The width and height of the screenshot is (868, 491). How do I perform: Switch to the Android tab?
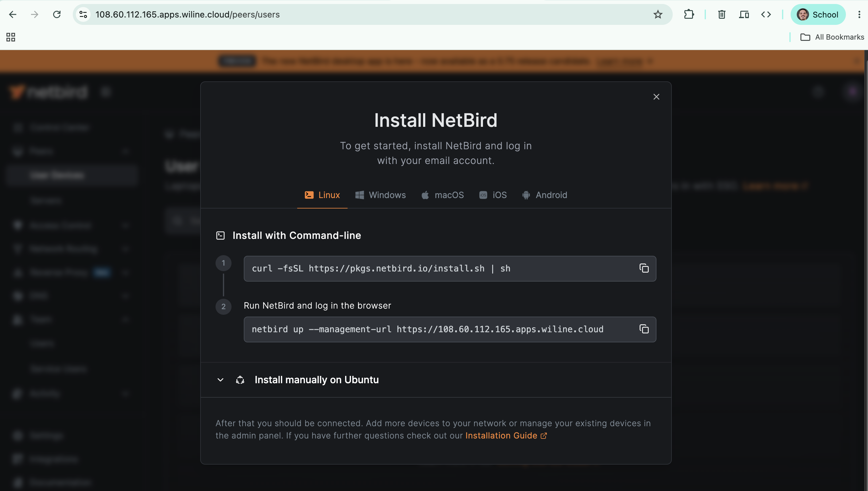click(544, 195)
